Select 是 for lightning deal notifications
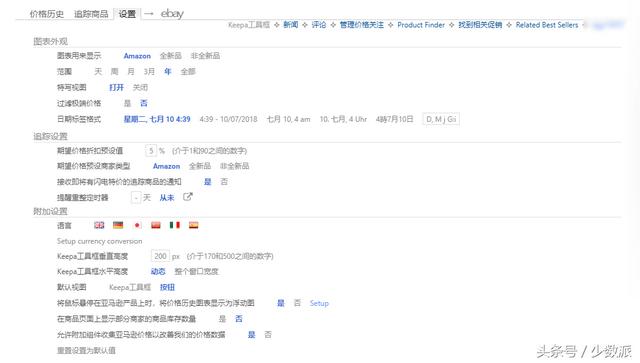 [x=208, y=182]
